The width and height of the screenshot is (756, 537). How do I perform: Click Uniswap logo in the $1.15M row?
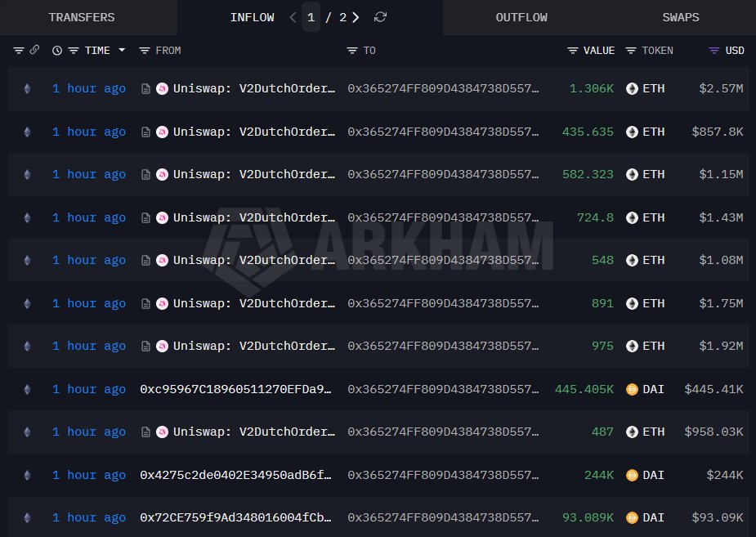coord(163,174)
